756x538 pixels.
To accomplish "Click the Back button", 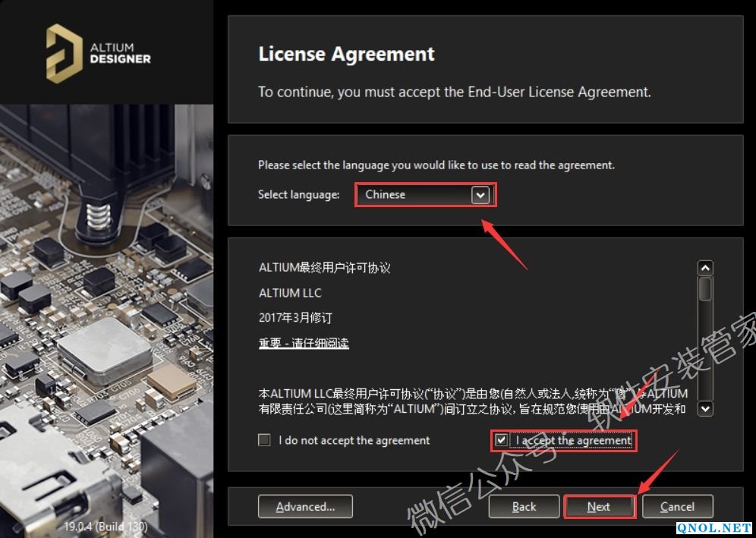I will [524, 507].
